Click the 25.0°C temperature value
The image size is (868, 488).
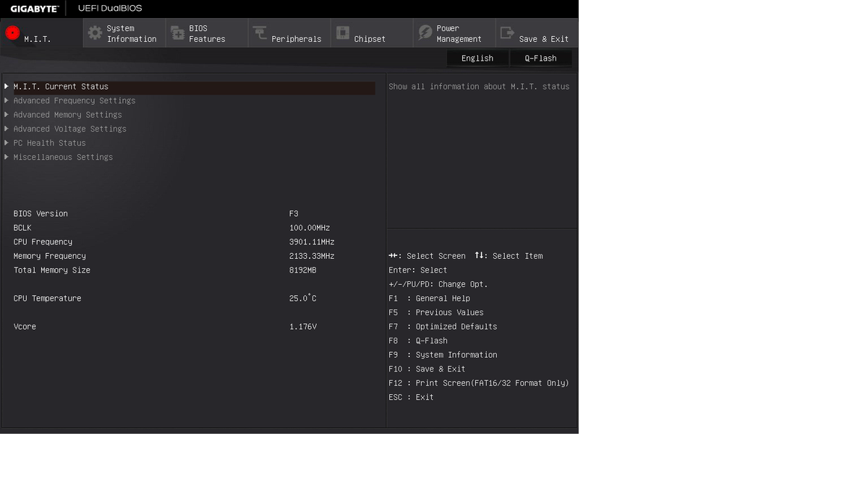click(x=303, y=299)
